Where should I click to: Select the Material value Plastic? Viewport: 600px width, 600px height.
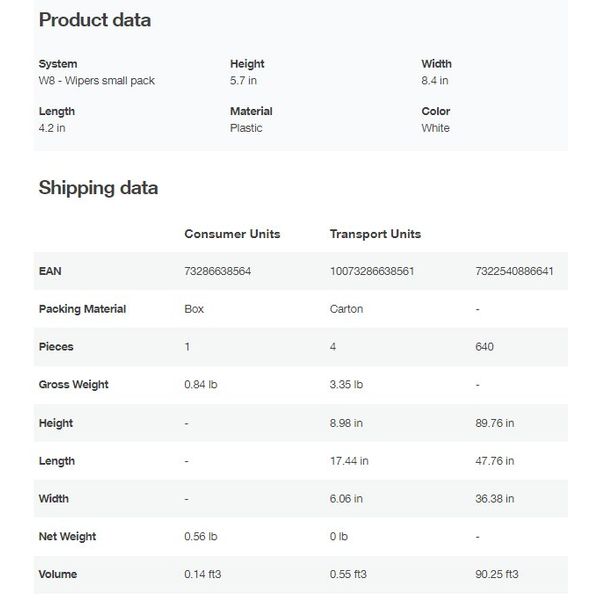(246, 128)
